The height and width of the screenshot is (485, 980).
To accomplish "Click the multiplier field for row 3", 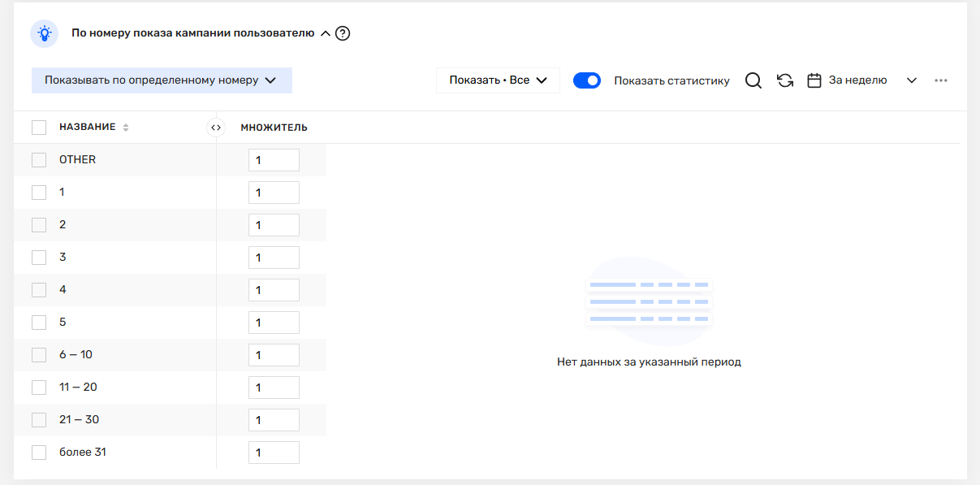I will [274, 258].
